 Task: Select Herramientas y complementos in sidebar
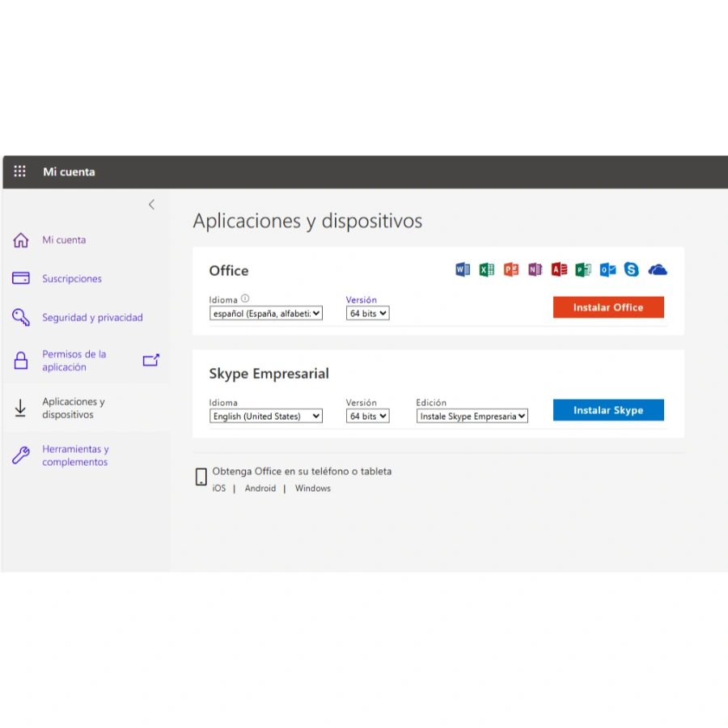coord(75,455)
